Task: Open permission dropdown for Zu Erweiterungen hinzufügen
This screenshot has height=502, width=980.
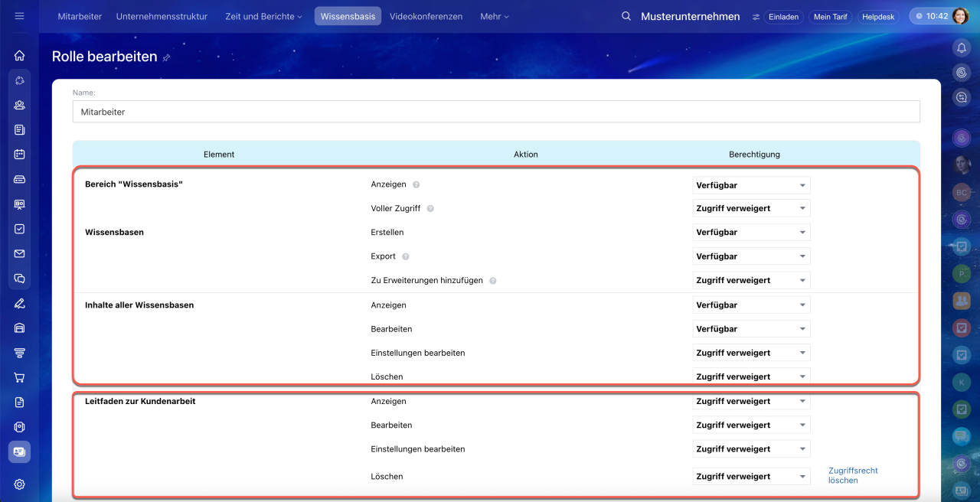Action: [x=750, y=280]
